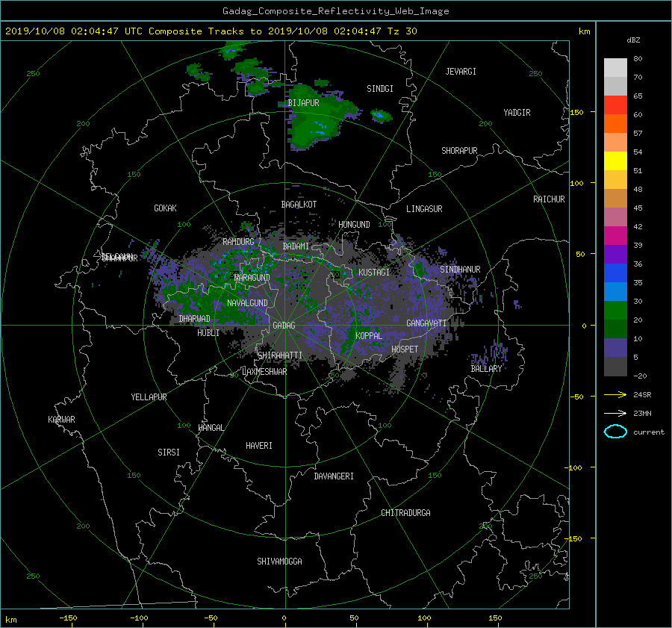The image size is (672, 628).
Task: Select the 65 dBZ red color swatch
Action: point(615,105)
